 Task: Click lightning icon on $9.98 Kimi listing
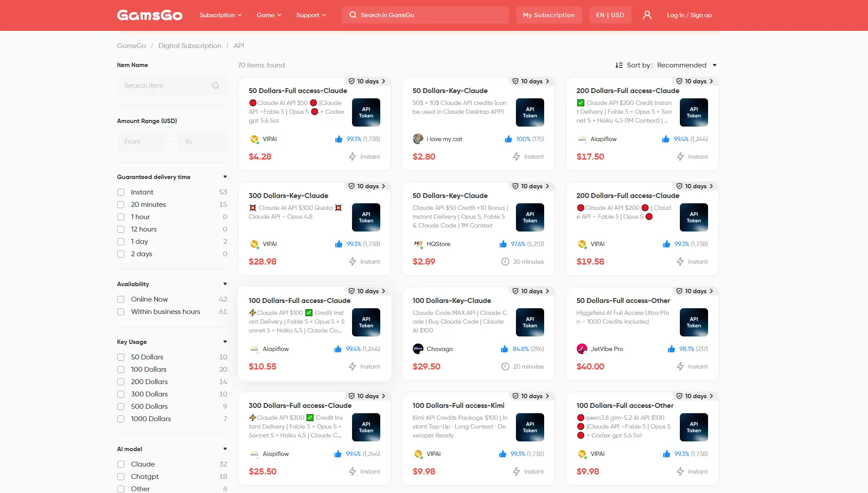click(516, 471)
